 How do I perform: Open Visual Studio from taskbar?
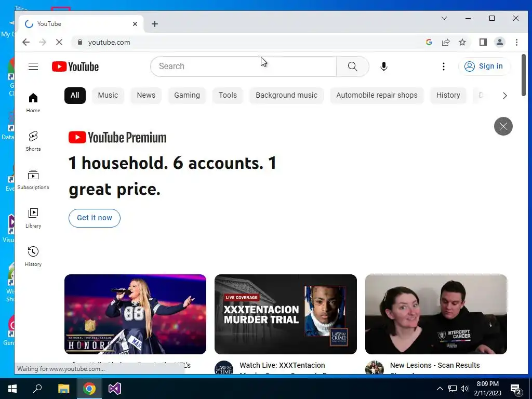(x=115, y=389)
